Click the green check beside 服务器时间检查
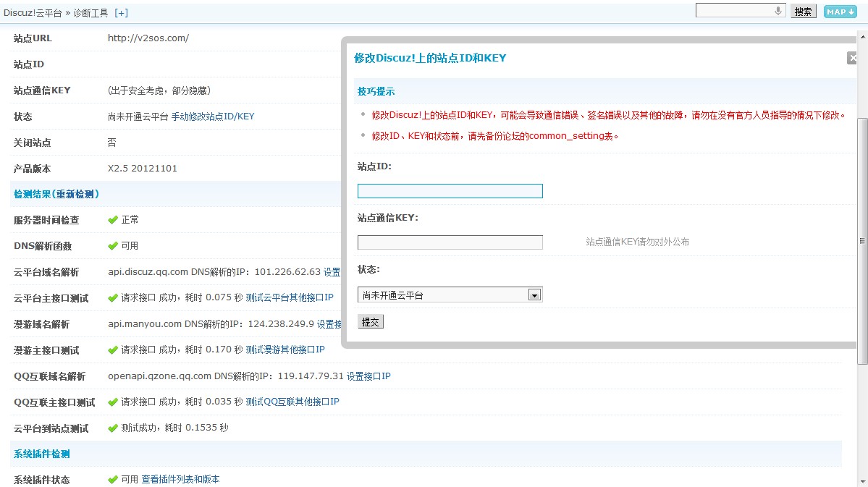This screenshot has width=868, height=487. coord(113,220)
